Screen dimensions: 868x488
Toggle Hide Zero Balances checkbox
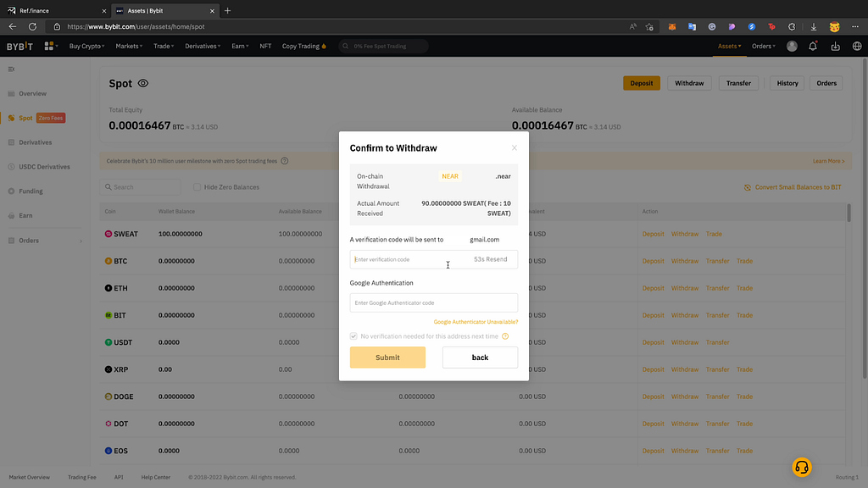197,187
